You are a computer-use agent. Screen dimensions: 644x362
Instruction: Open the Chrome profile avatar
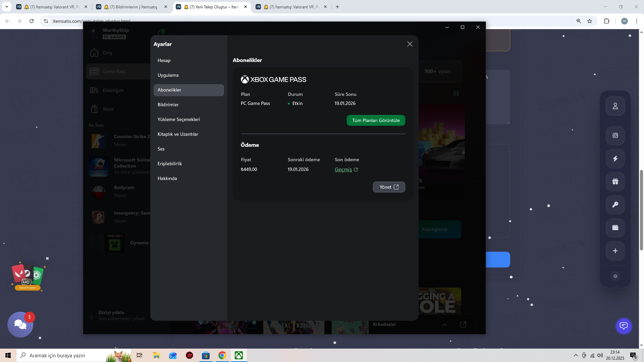[624, 21]
